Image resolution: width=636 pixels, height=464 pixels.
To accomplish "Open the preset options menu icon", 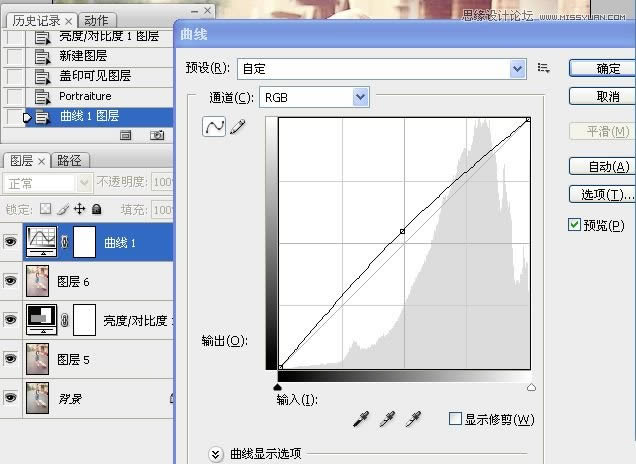I will tap(544, 68).
